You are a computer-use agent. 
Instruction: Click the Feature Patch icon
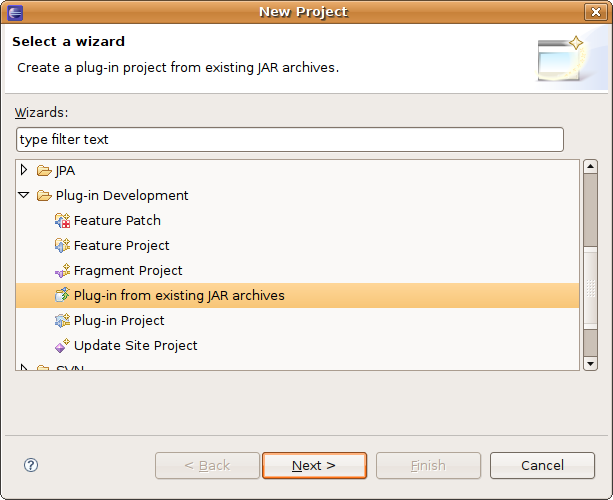coord(62,221)
